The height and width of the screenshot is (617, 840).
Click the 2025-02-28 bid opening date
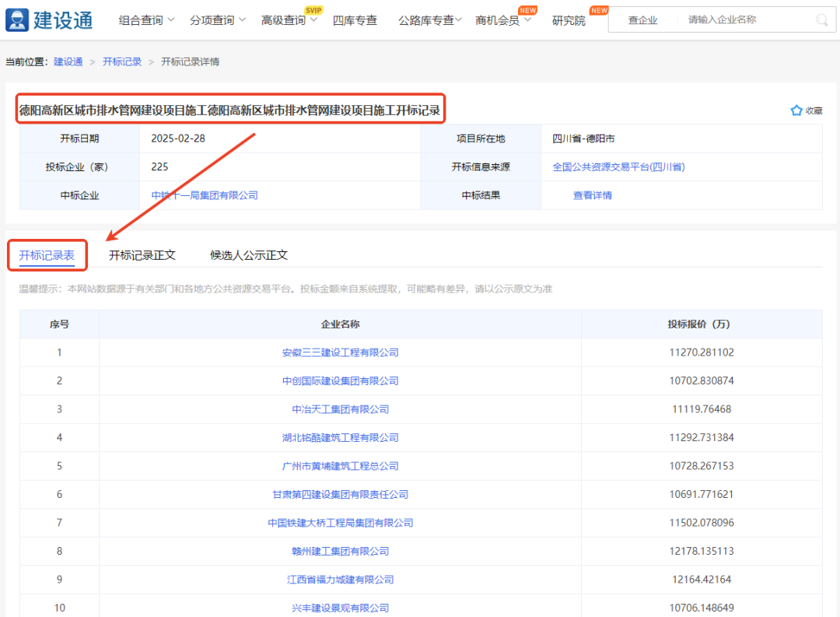click(x=178, y=138)
